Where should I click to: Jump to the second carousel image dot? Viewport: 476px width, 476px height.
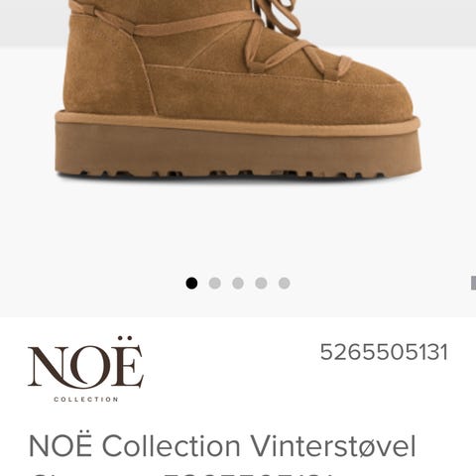pyautogui.click(x=215, y=284)
